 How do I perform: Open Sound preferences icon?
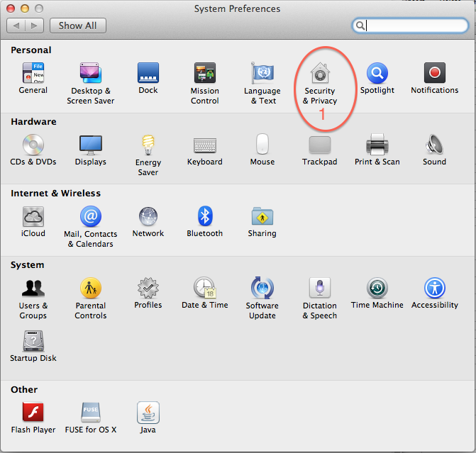pyautogui.click(x=434, y=145)
